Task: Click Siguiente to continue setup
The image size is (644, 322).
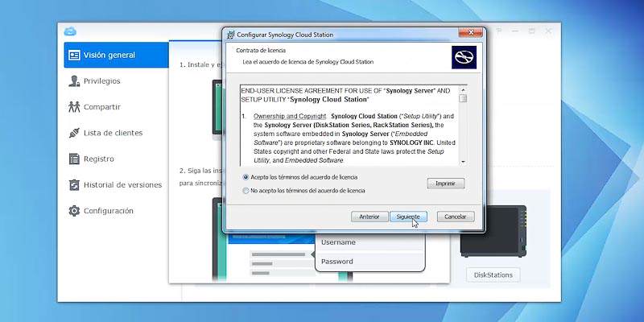Action: click(408, 217)
